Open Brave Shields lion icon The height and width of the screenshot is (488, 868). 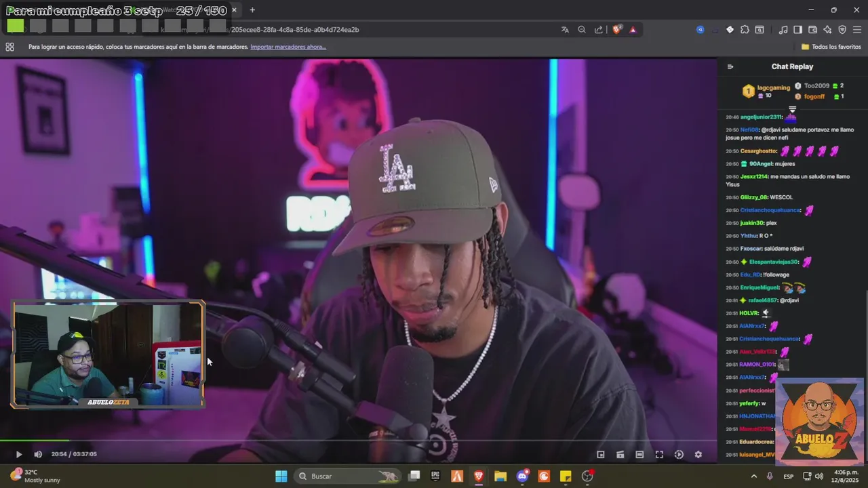click(x=617, y=30)
